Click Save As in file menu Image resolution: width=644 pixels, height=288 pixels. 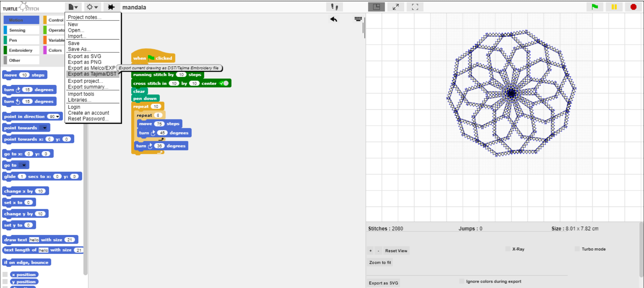coord(79,49)
